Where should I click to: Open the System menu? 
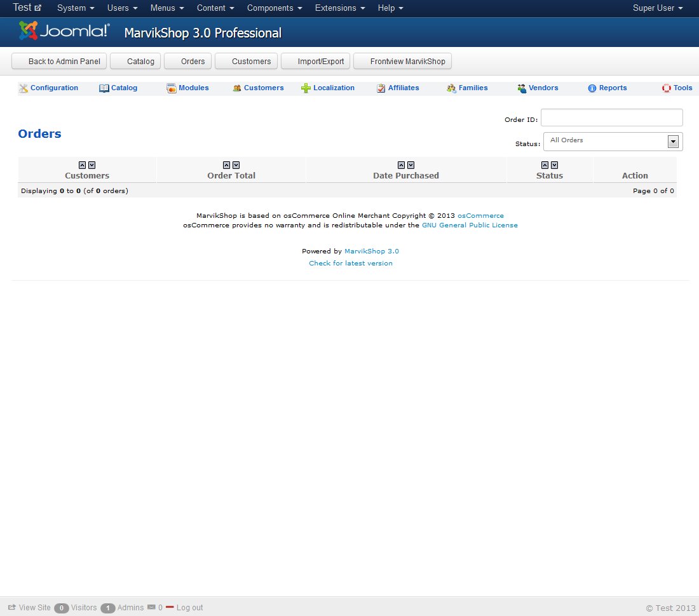pyautogui.click(x=76, y=8)
